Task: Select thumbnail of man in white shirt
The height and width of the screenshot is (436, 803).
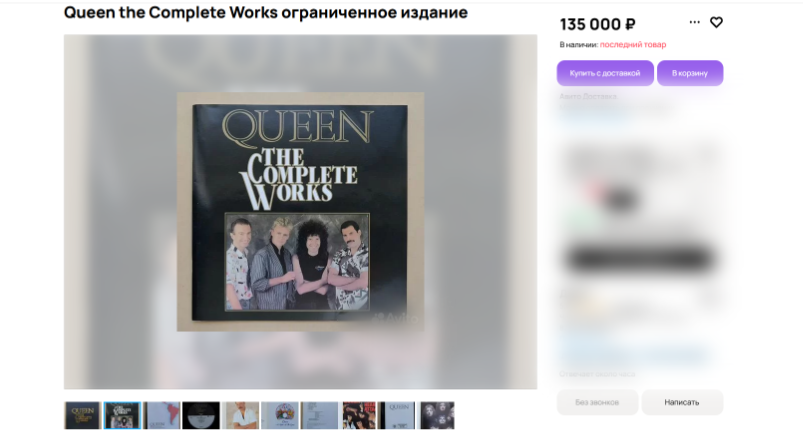Action: pos(241,415)
